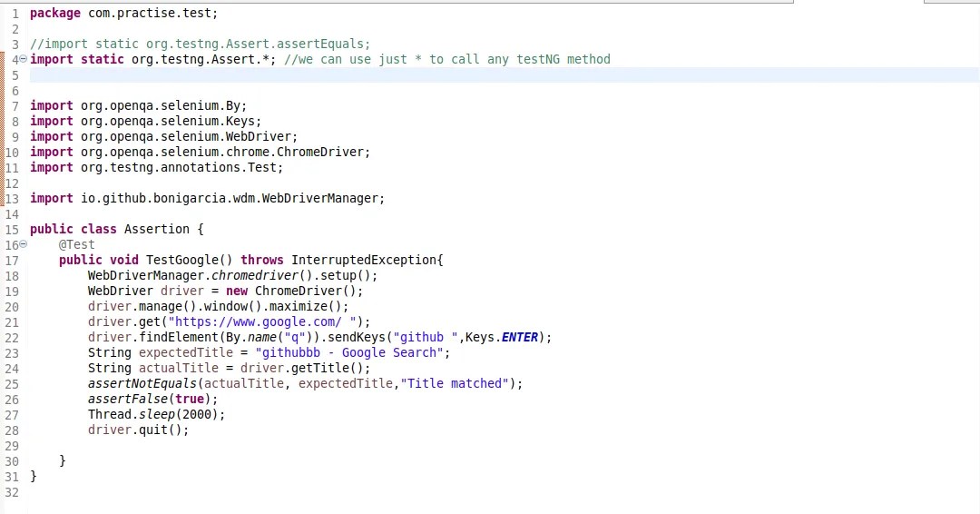Screen dimensions: 980x514
Task: Click the import org.testng.annotations.Test line
Action: coord(156,168)
